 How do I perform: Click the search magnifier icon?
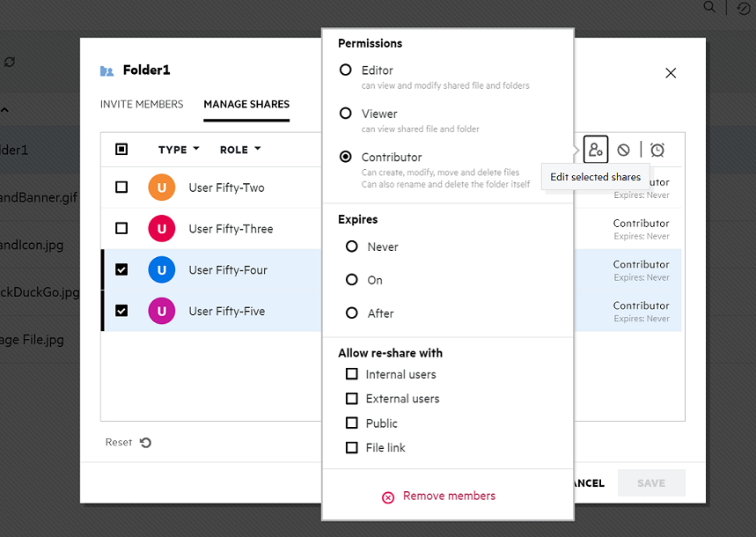coord(710,7)
